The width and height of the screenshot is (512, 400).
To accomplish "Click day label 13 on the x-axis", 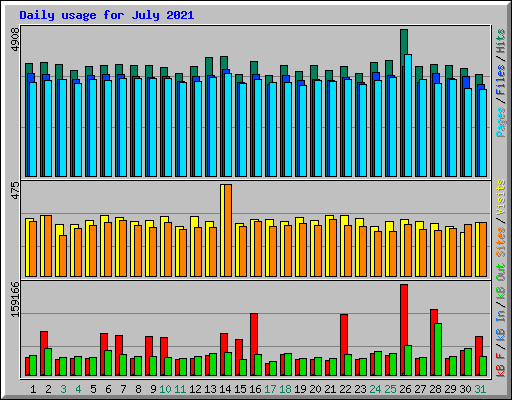I will click(x=210, y=389).
